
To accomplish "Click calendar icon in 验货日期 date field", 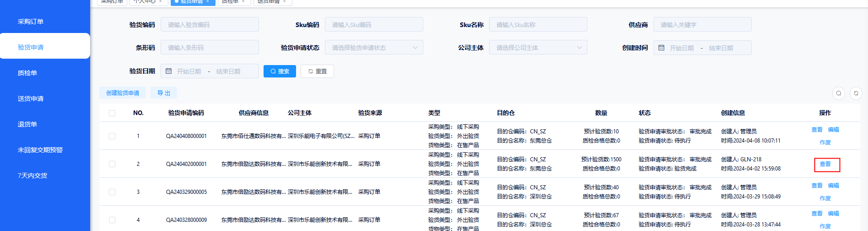I will coord(168,71).
